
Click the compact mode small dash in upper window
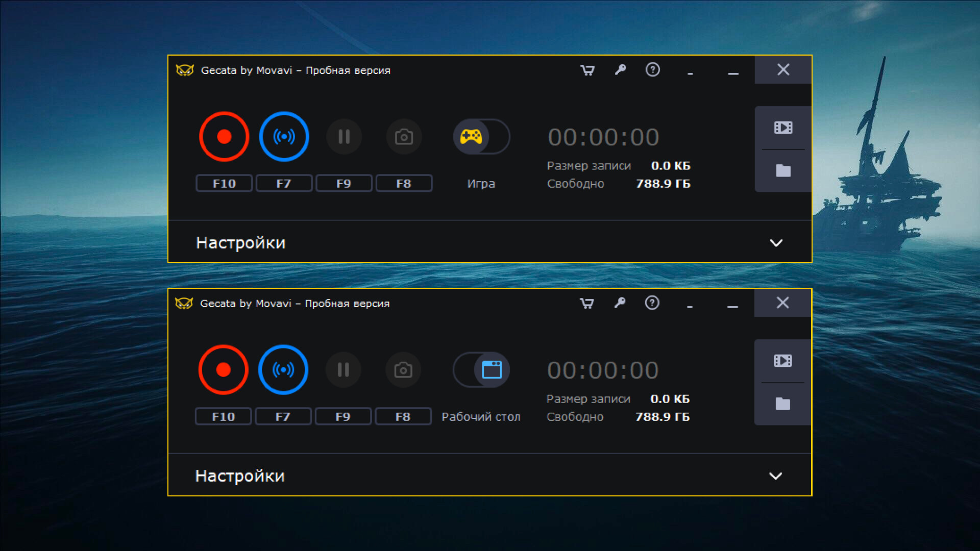(690, 74)
